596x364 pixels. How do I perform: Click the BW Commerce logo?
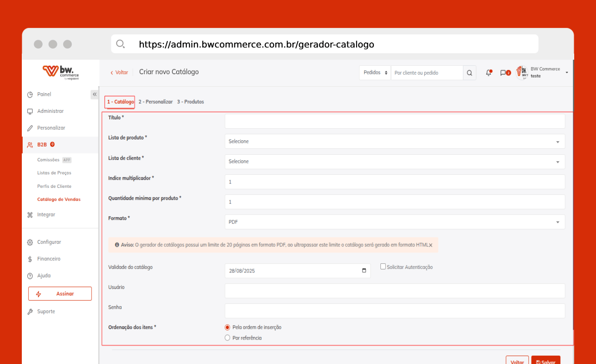click(x=61, y=72)
